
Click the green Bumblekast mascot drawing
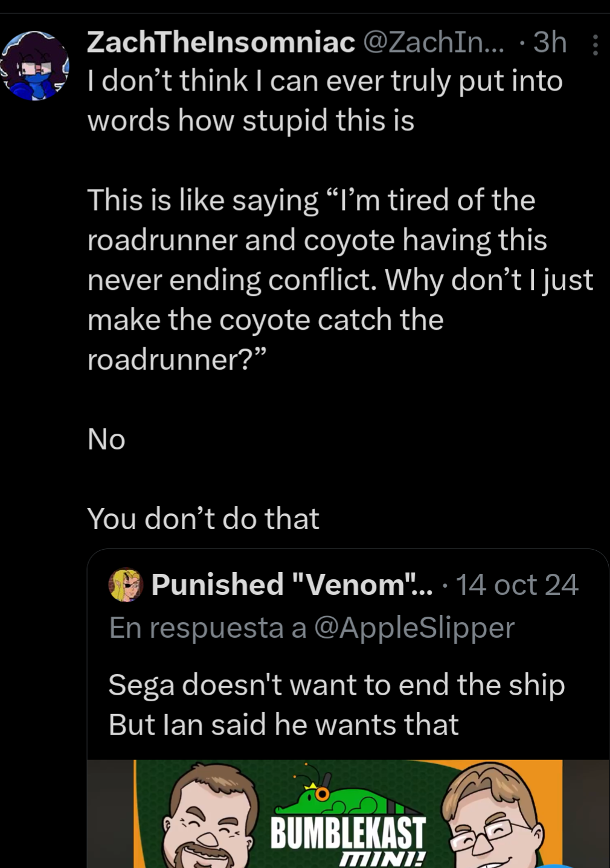[x=338, y=799]
